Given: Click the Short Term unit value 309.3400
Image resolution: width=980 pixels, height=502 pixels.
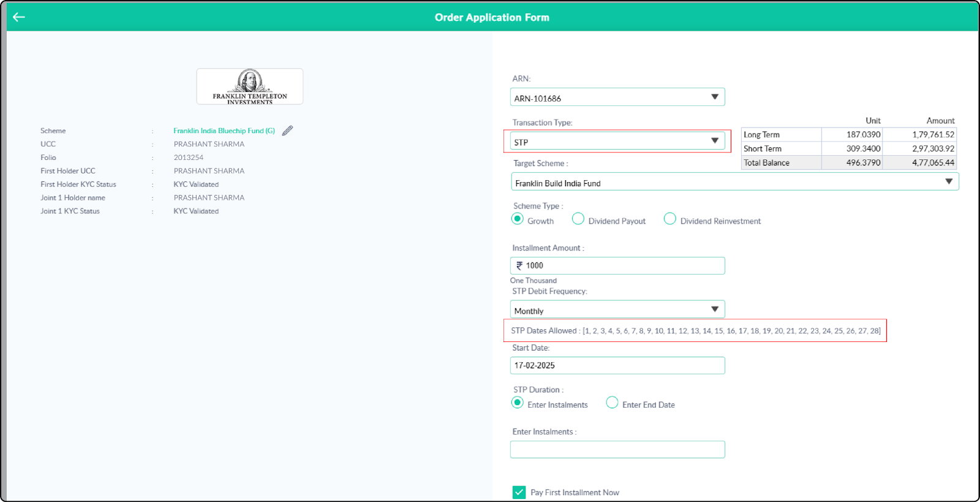Looking at the screenshot, I should click(864, 148).
